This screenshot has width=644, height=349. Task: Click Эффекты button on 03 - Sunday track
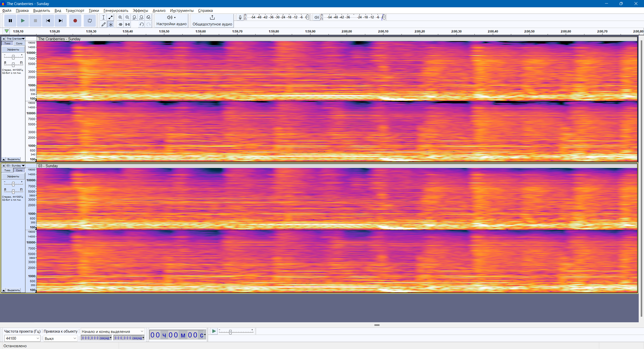[x=13, y=177]
